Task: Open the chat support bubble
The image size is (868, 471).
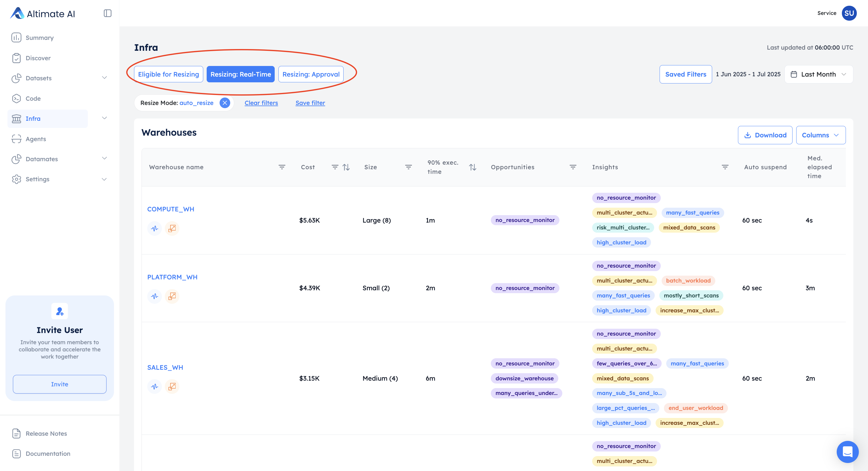Action: coord(847,451)
